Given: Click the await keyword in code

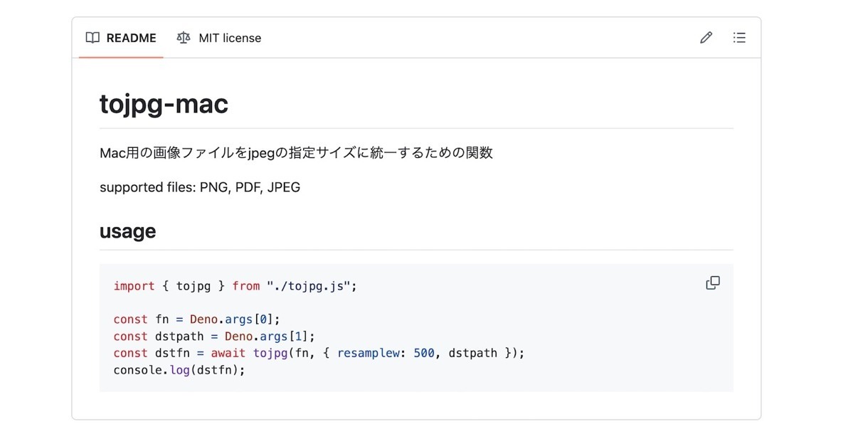Looking at the screenshot, I should click(228, 353).
